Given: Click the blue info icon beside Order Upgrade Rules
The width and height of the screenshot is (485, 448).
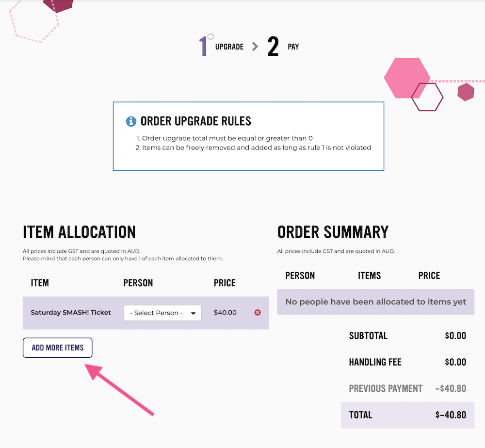Looking at the screenshot, I should [131, 121].
